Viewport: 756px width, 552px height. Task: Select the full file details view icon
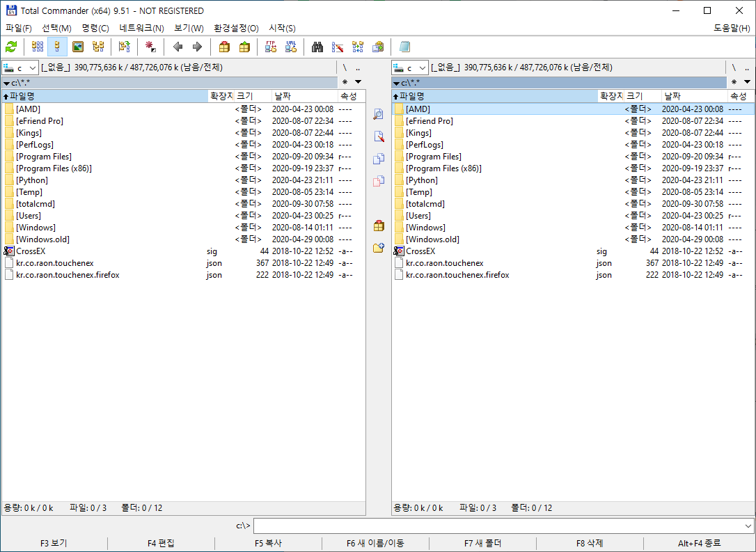(x=57, y=47)
